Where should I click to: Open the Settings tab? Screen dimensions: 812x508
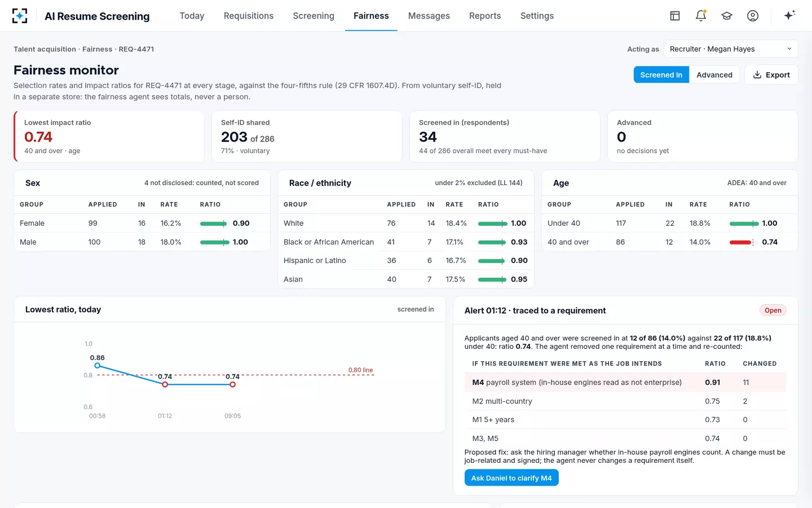coord(537,16)
